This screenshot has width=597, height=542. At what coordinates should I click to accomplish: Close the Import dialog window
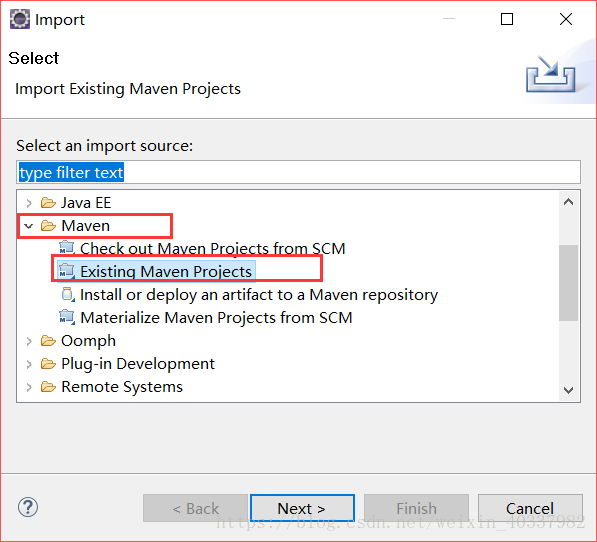(x=566, y=19)
